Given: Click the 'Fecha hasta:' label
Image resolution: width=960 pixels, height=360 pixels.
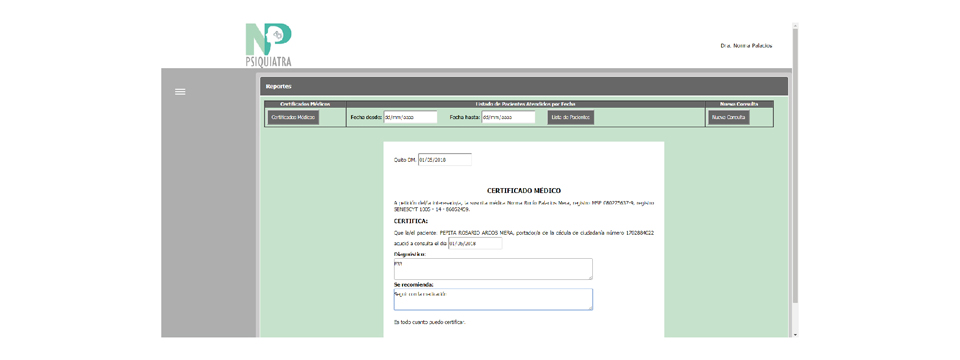Looking at the screenshot, I should 465,117.
